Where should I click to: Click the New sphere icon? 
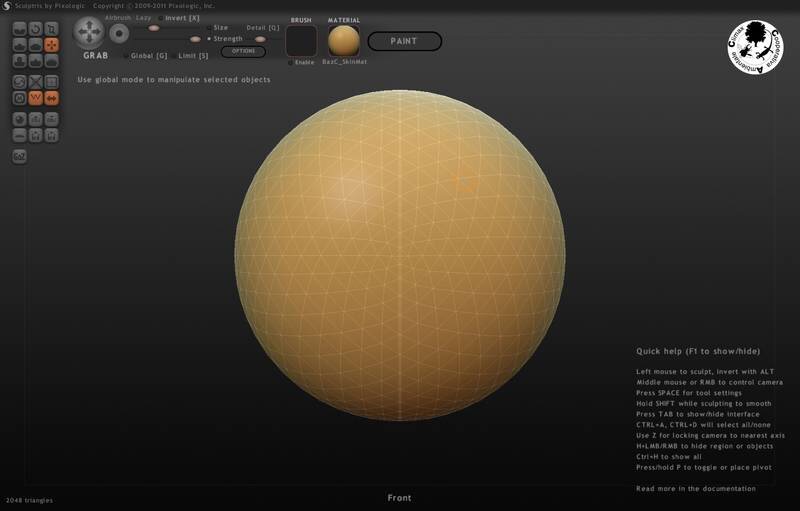(20, 119)
